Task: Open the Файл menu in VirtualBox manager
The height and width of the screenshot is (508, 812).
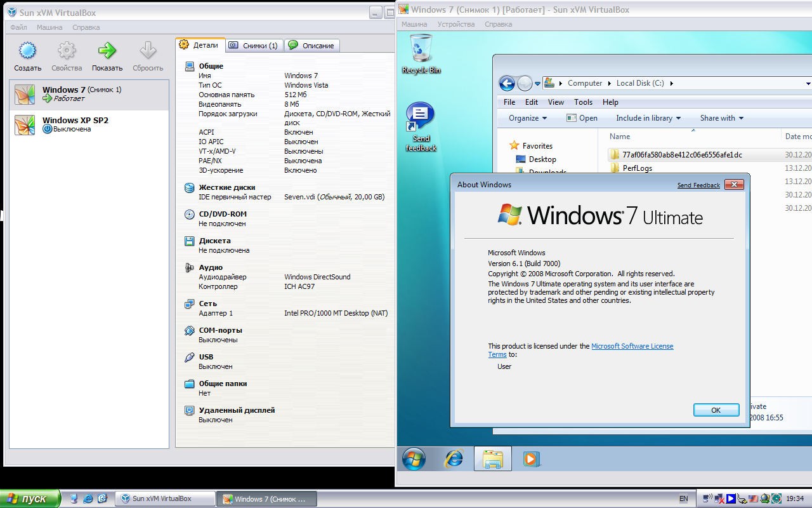Action: click(x=18, y=27)
